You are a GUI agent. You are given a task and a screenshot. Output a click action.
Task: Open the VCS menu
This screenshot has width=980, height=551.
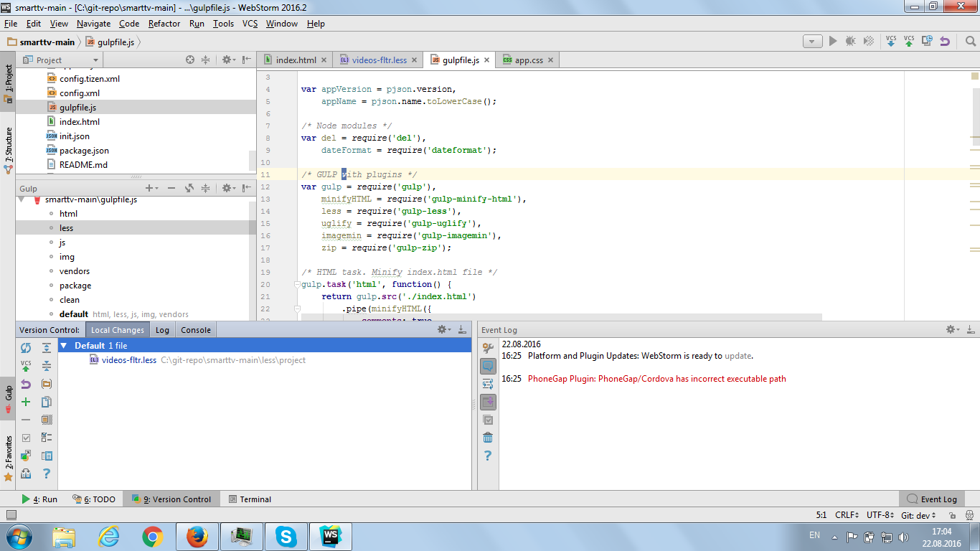[250, 24]
